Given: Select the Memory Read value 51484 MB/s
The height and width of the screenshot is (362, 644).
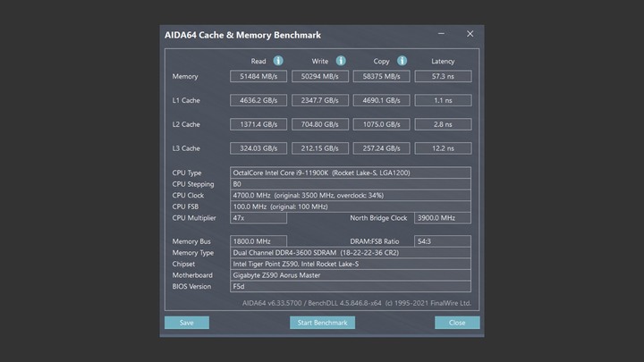Looking at the screenshot, I should (x=258, y=76).
